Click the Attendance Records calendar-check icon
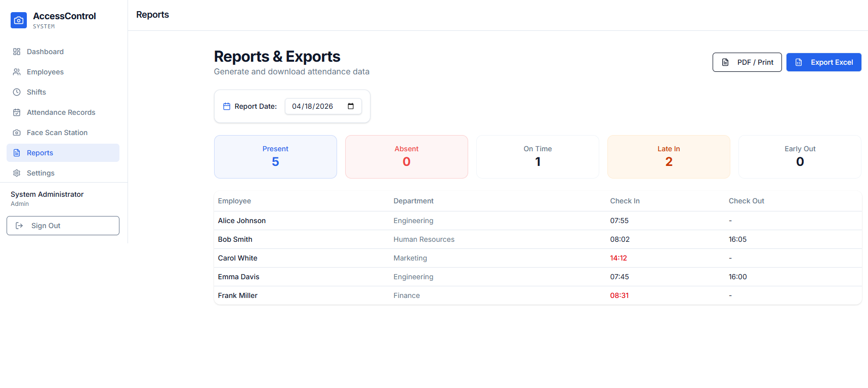The image size is (868, 388). [17, 112]
